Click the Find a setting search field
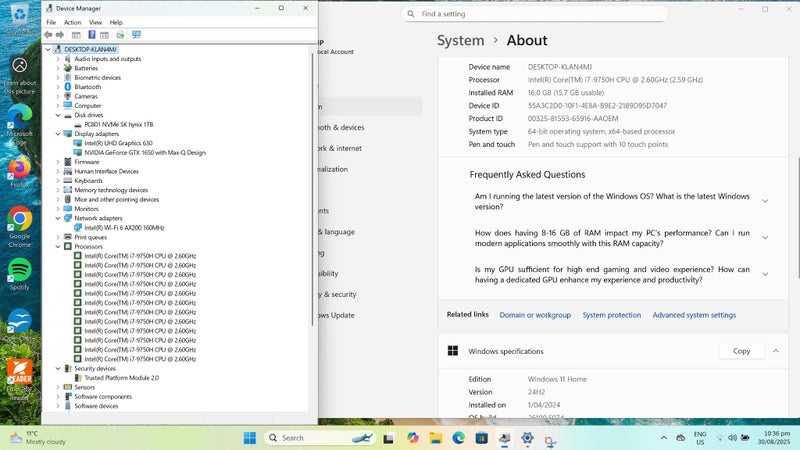 (x=534, y=14)
